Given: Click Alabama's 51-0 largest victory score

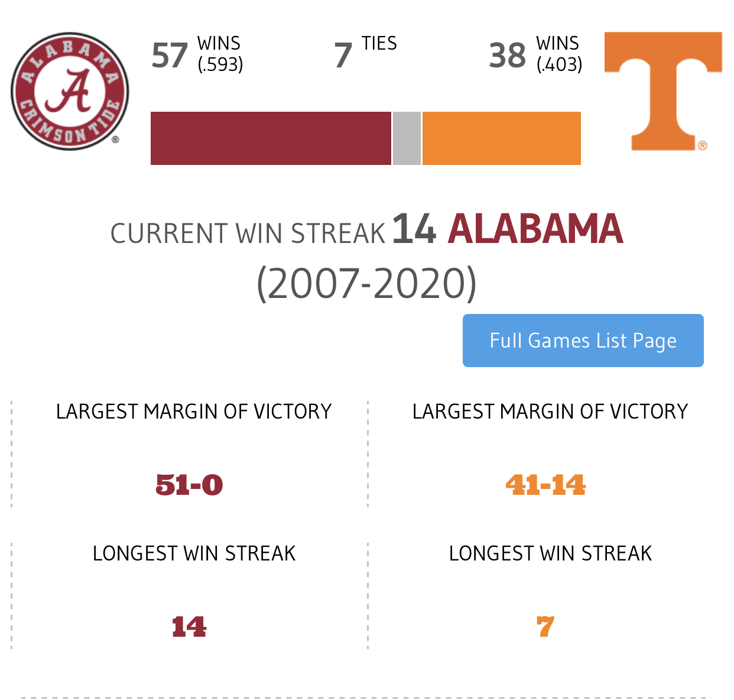Looking at the screenshot, I should click(x=189, y=485).
